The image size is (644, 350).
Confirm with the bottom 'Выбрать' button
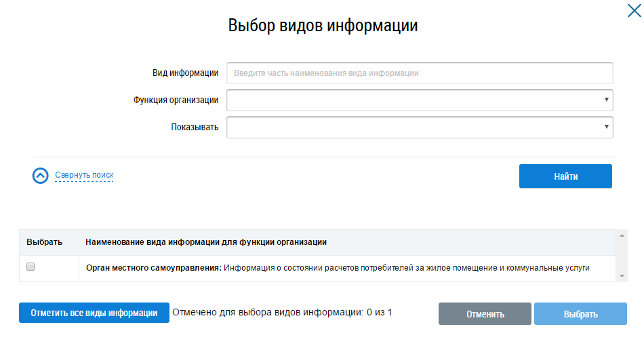(580, 314)
